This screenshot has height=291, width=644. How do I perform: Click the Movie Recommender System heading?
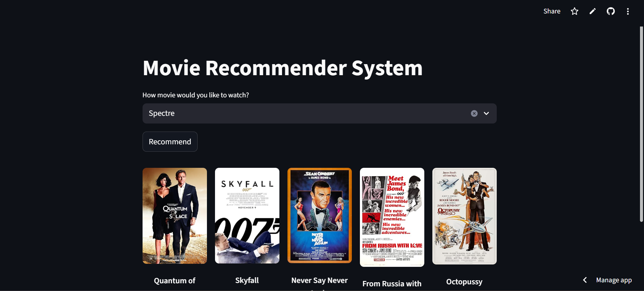pos(282,68)
